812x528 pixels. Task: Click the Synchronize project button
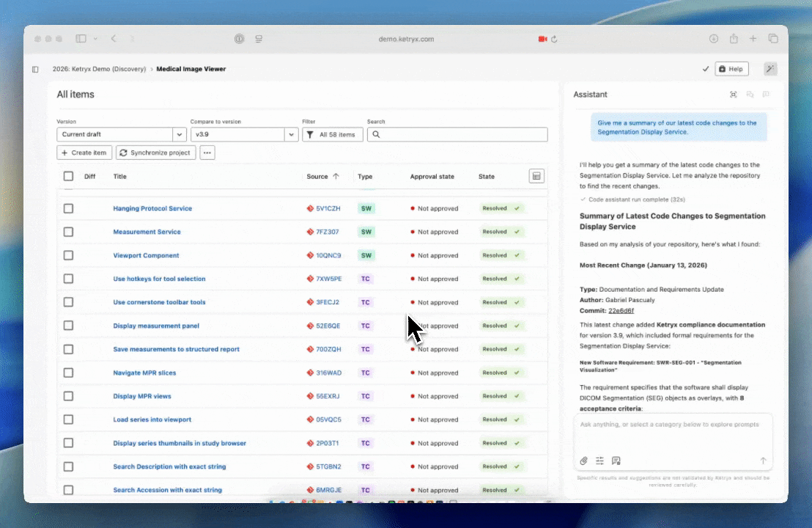coord(156,153)
